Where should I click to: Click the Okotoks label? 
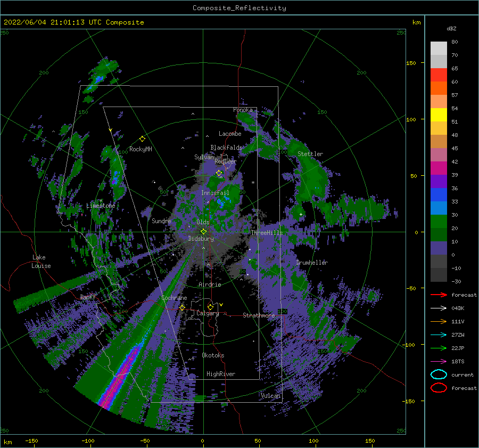click(x=213, y=355)
